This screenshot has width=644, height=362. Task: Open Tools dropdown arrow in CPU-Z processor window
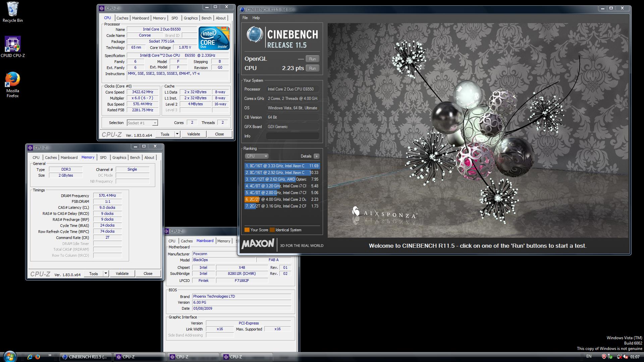coord(177,134)
